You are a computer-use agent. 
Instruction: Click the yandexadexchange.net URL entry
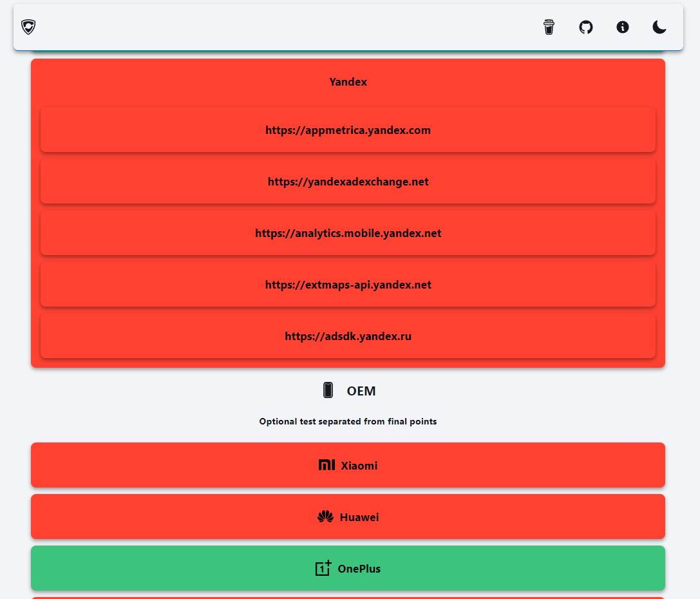click(x=348, y=182)
